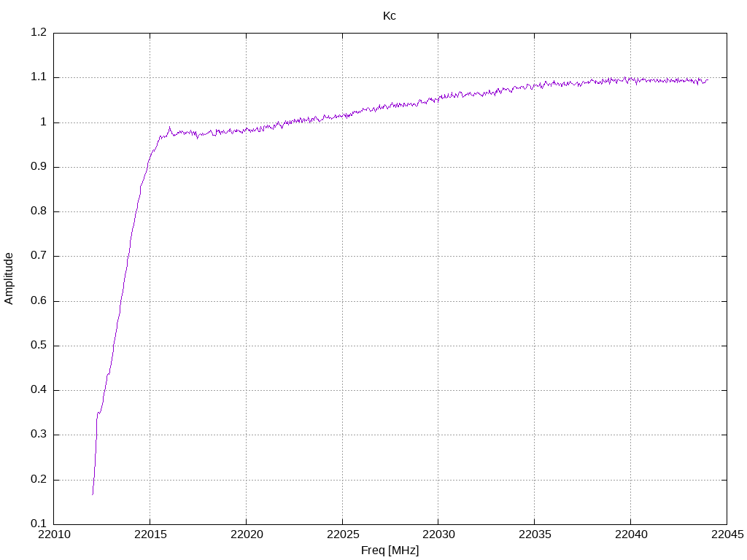Click x-axis tick label 22010
The width and height of the screenshot is (747, 560).
pyautogui.click(x=54, y=534)
